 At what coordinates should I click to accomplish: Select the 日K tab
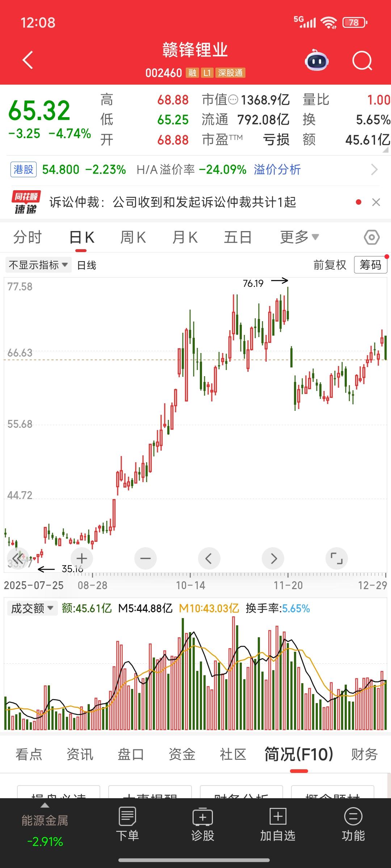click(x=82, y=238)
